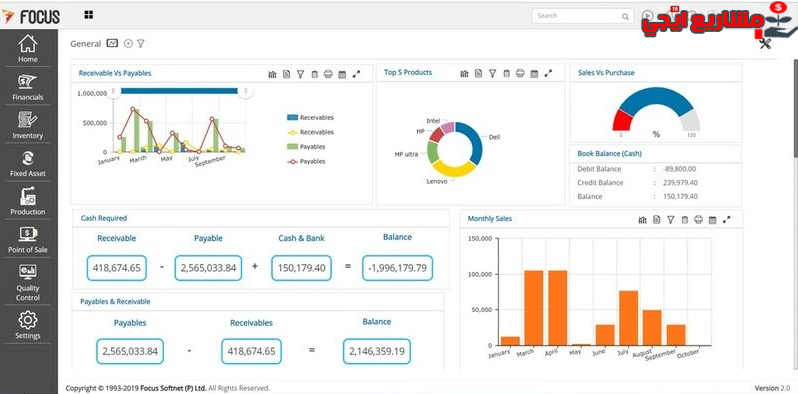Open calendar in Top 5 Products widget
Screen dimensions: 798x394
[x=534, y=74]
